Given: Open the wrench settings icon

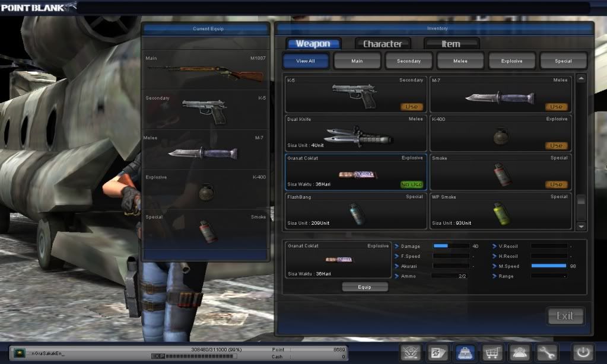Looking at the screenshot, I should [x=546, y=352].
